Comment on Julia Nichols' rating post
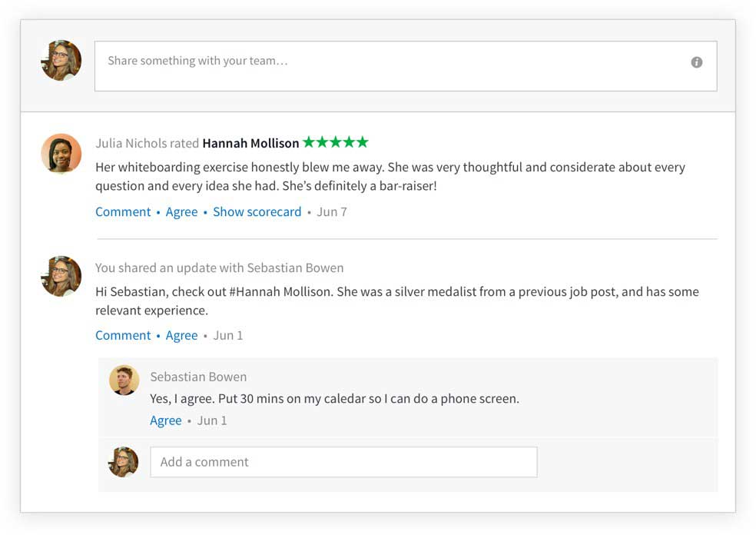Image resolution: width=756 pixels, height=535 pixels. click(x=123, y=212)
